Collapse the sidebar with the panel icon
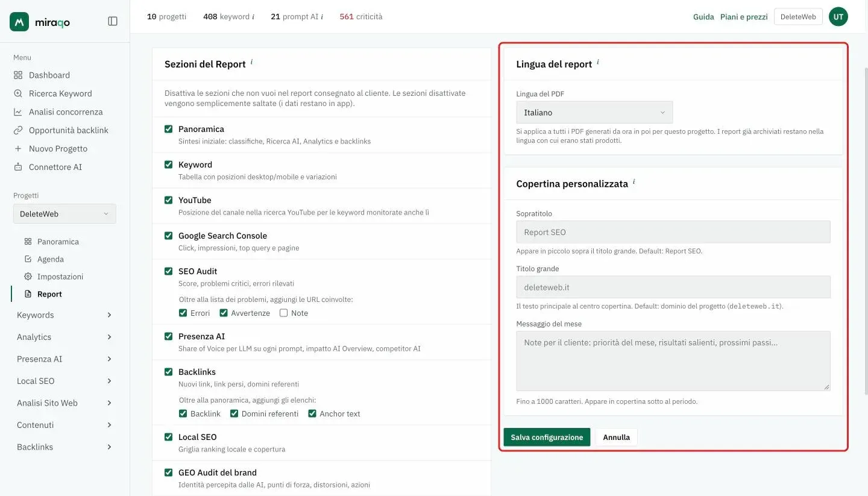 113,21
